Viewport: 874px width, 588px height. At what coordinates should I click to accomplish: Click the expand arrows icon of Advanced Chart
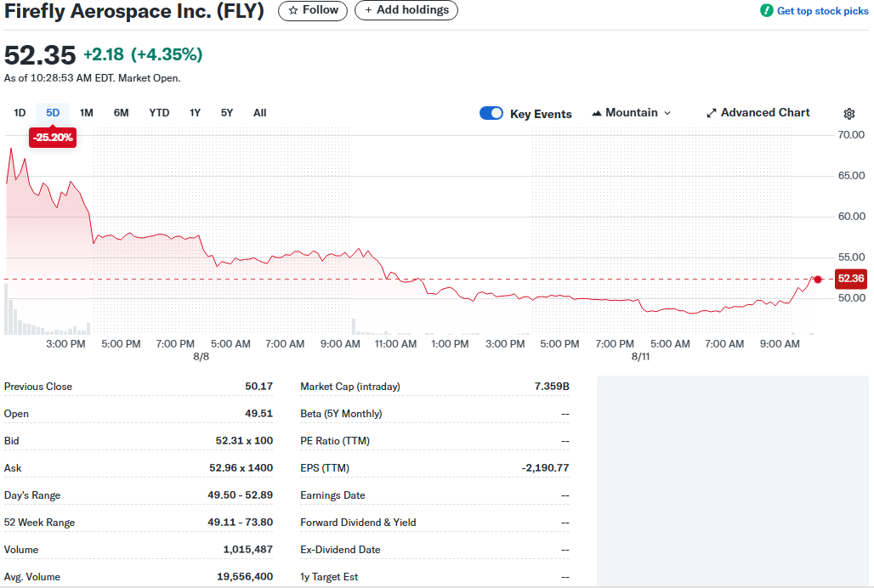pos(712,113)
